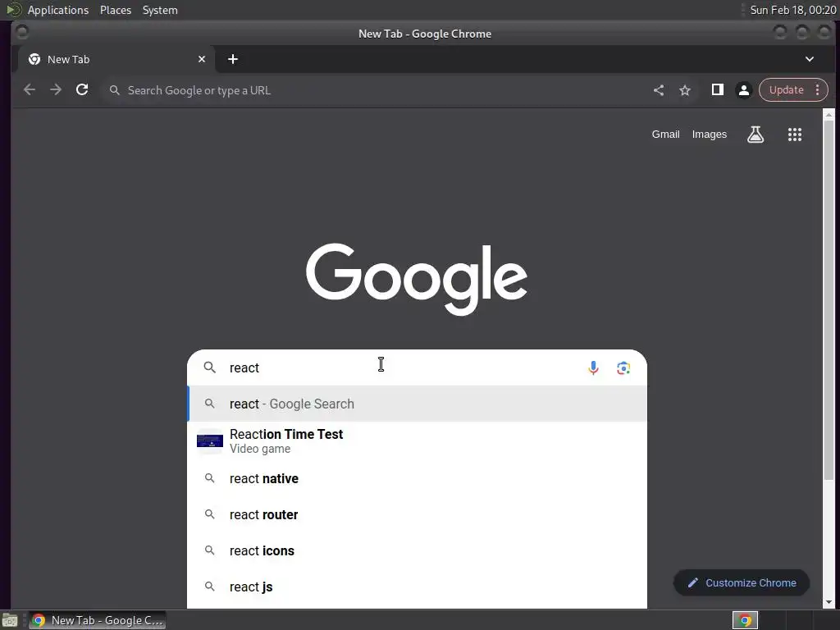Choose 'Reaction Time Test' suggestion

[x=417, y=441]
